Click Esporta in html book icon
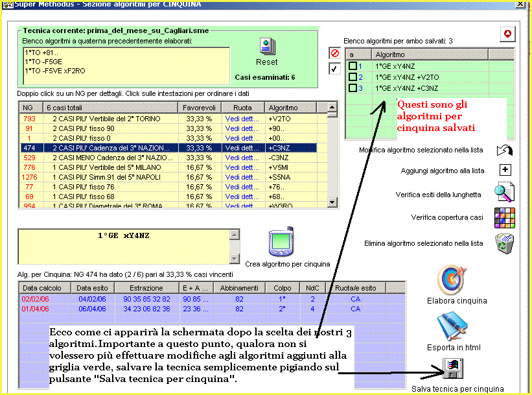Viewport: 532px width, 395px height. (x=452, y=326)
